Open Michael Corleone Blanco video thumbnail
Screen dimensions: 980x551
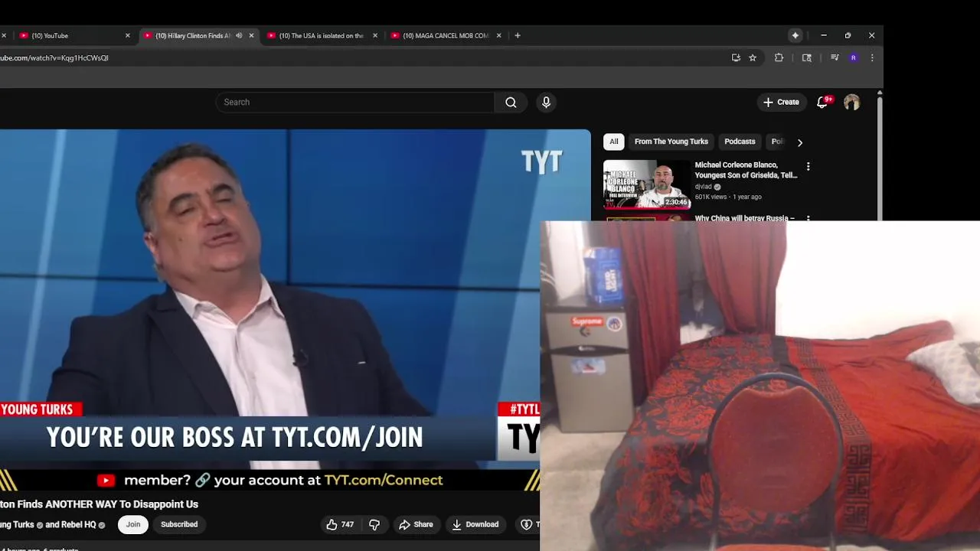(647, 184)
